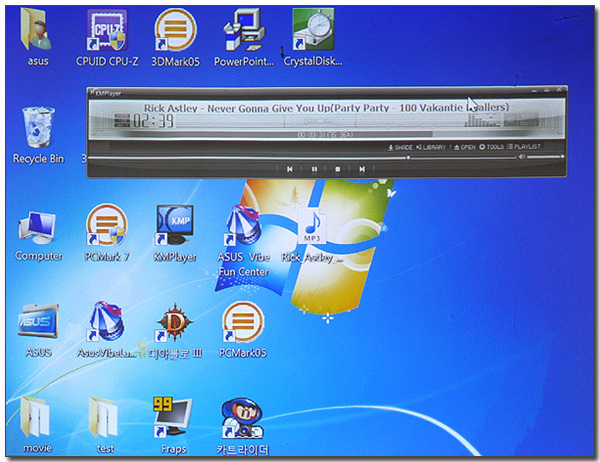Click the 02:39 elapsed time display
600x462 pixels.
tap(153, 121)
